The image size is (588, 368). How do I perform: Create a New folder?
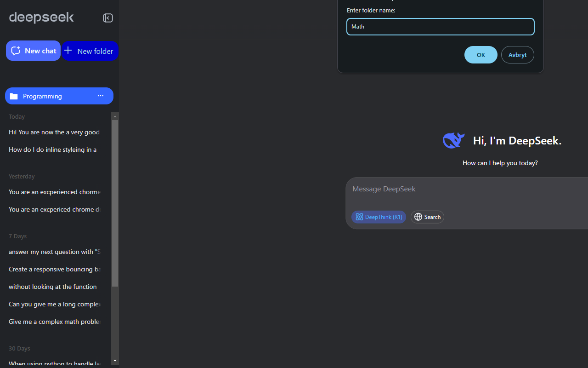coord(90,51)
